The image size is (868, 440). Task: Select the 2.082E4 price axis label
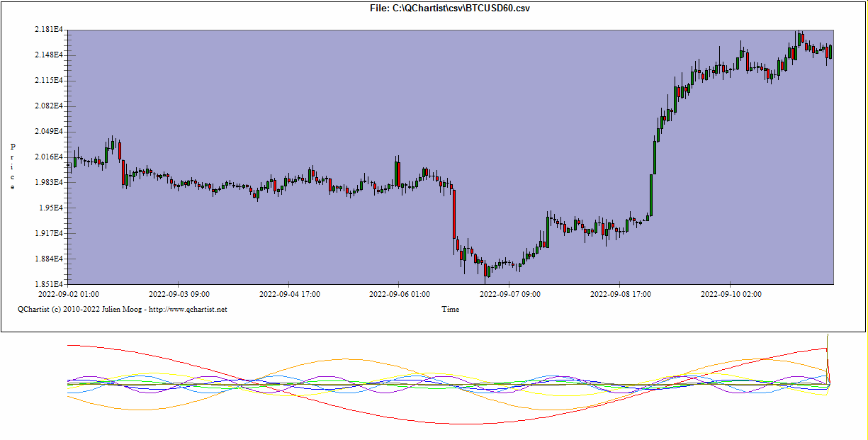pyautogui.click(x=49, y=106)
